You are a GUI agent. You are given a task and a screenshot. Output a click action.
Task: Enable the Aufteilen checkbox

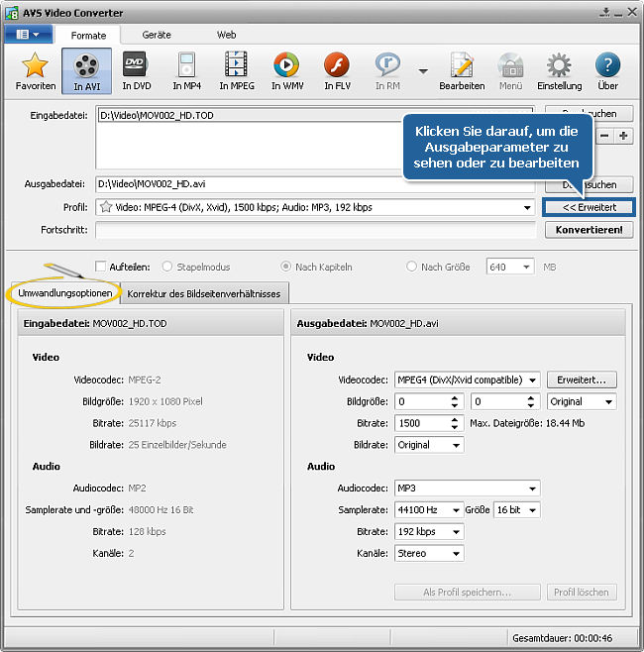point(101,267)
